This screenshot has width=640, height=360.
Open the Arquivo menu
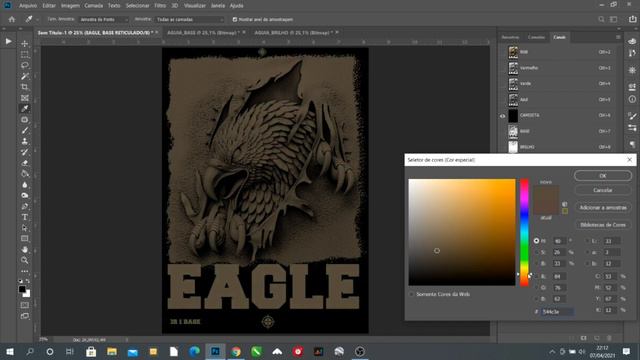point(28,6)
